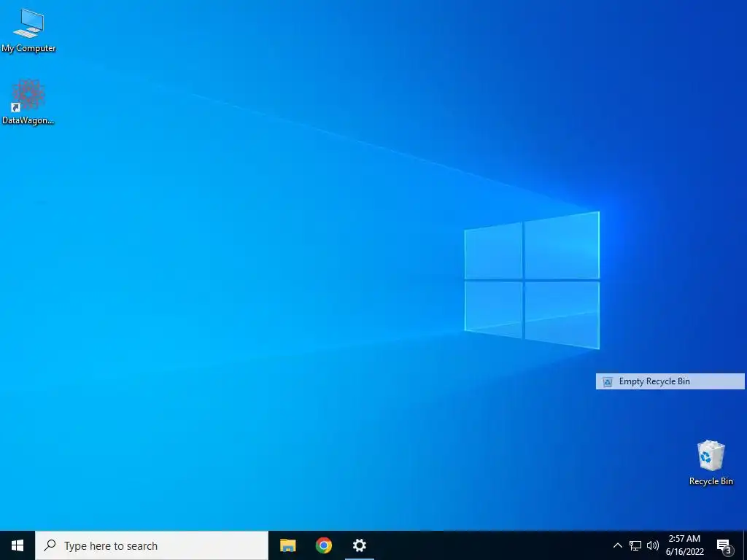The height and width of the screenshot is (560, 747).
Task: Select the Recycle Bin desktop icon
Action: tap(711, 462)
